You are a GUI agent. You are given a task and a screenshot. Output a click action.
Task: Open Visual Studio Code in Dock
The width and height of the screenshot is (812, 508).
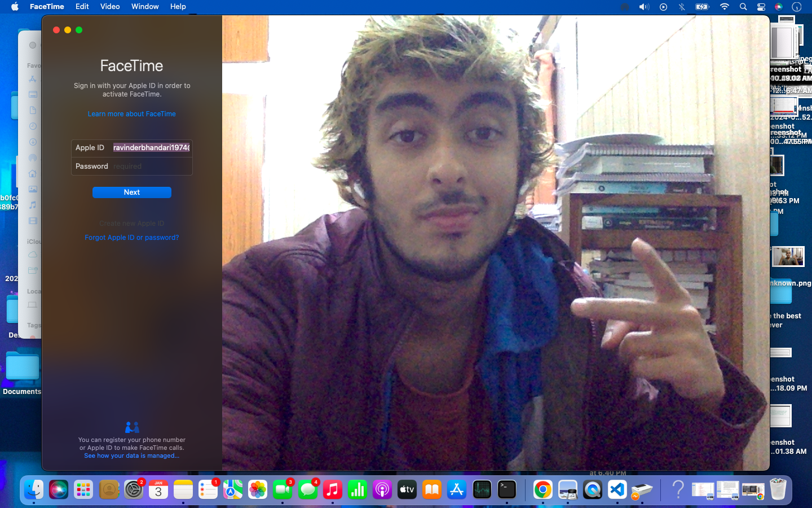coord(617,490)
